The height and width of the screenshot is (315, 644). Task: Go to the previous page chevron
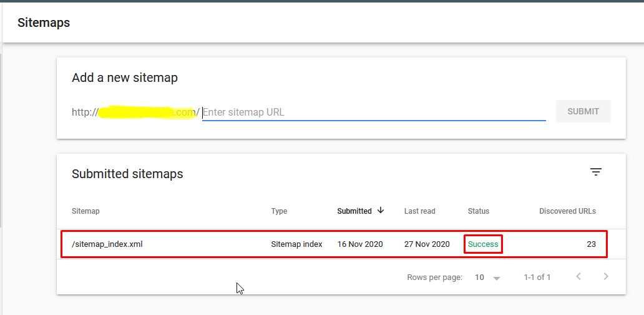tap(578, 277)
